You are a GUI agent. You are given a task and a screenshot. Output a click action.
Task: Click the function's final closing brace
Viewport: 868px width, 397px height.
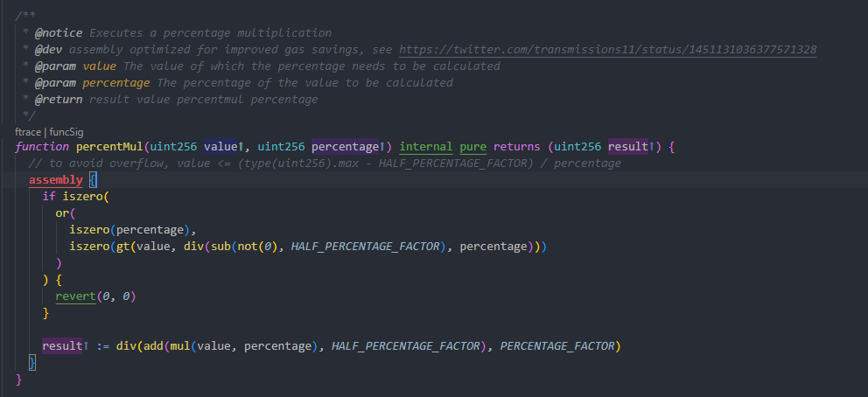coord(19,380)
